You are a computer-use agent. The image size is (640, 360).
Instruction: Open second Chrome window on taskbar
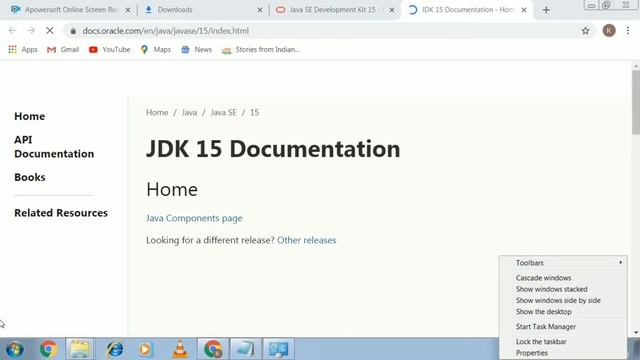(213, 349)
